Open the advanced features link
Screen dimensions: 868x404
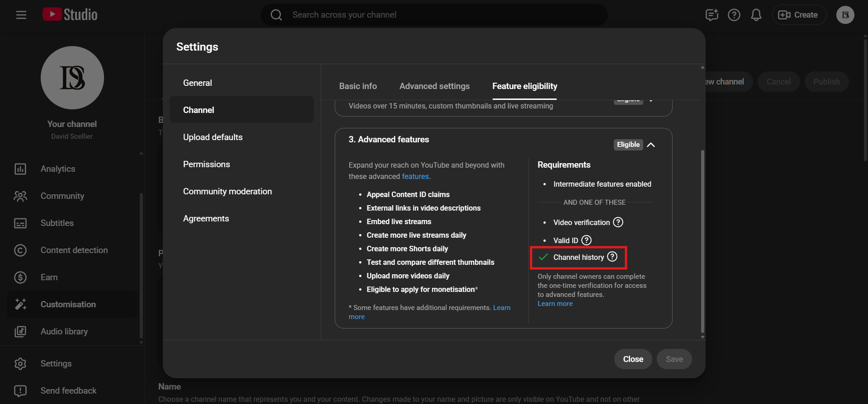[415, 177]
